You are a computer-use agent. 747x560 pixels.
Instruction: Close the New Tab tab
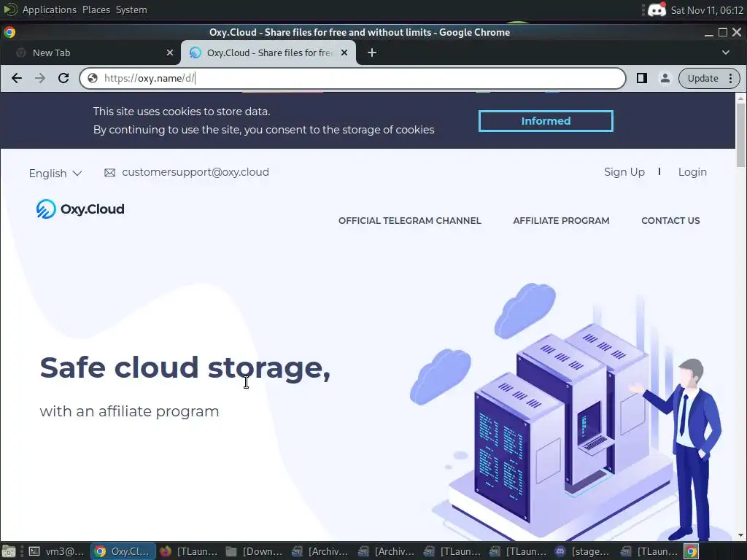pos(169,52)
